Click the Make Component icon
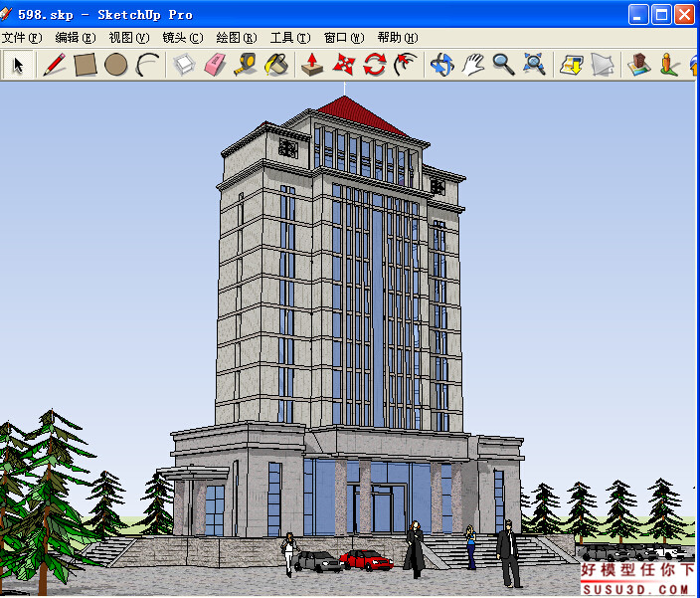The height and width of the screenshot is (598, 700). click(x=184, y=66)
